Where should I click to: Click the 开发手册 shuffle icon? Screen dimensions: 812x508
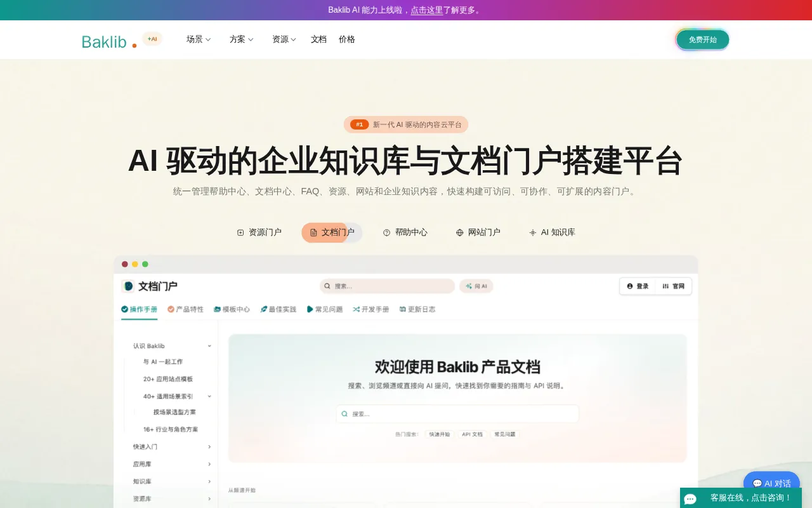[357, 309]
